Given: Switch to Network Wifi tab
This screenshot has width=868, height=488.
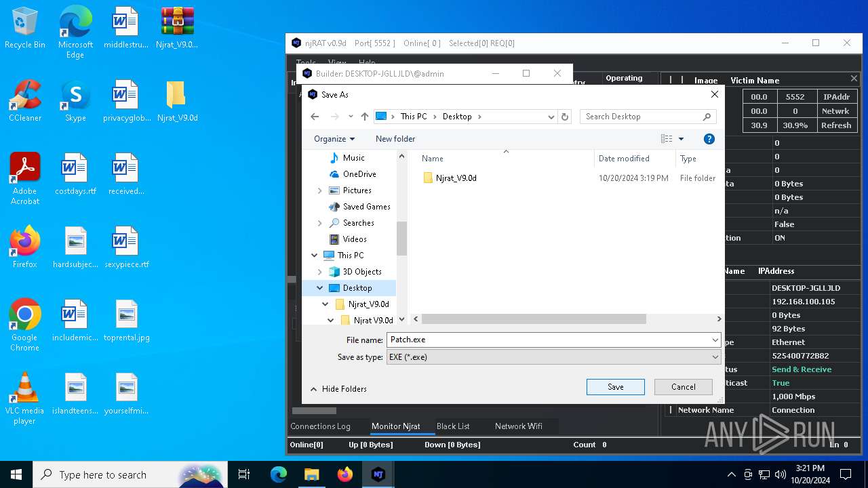Looking at the screenshot, I should coord(519,426).
